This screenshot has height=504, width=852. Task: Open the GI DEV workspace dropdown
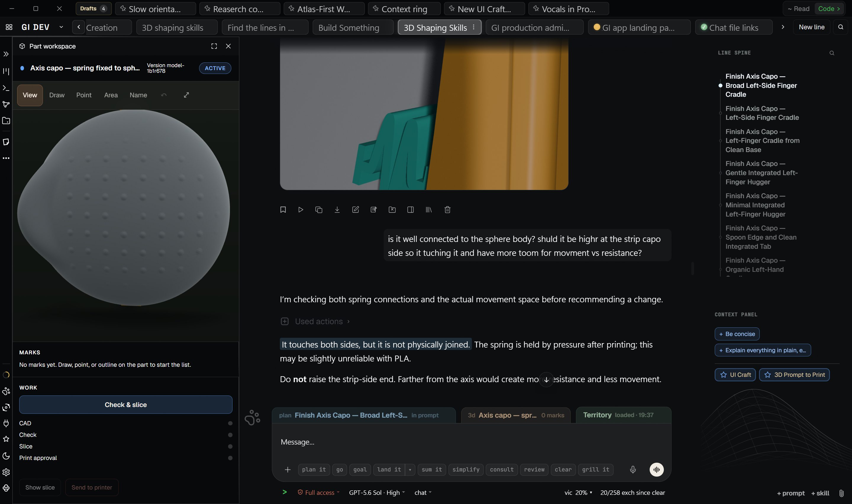click(61, 27)
